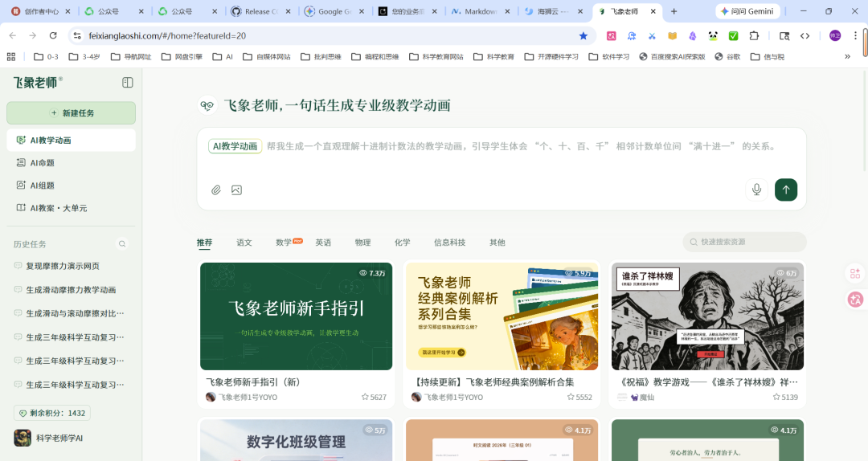
Task: Click the floating translate icon at right edge
Action: coord(855,300)
